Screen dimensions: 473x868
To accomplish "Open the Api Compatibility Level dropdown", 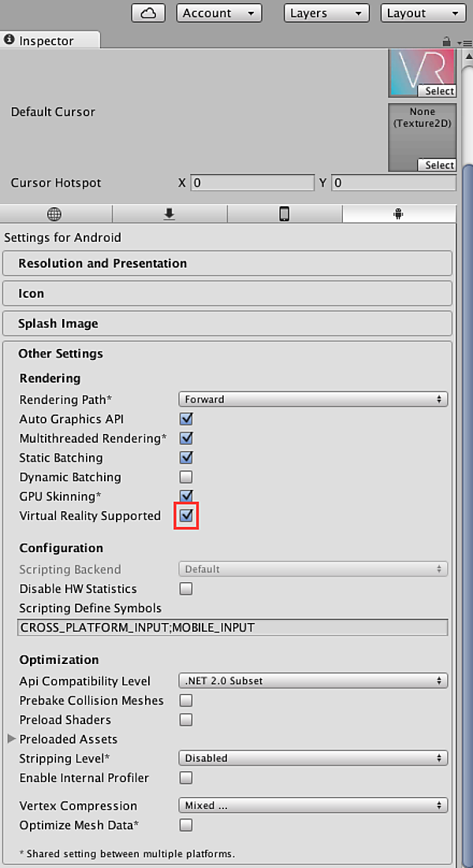I will pos(312,681).
